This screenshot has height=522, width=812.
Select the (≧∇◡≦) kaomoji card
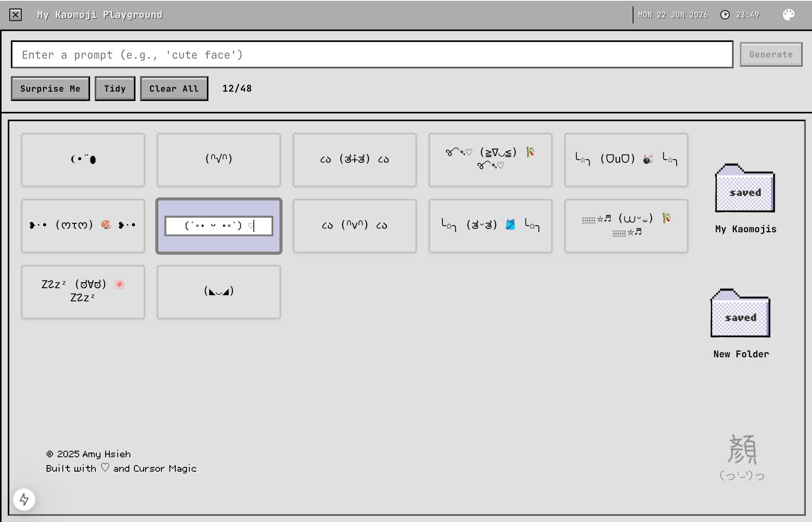pyautogui.click(x=491, y=160)
